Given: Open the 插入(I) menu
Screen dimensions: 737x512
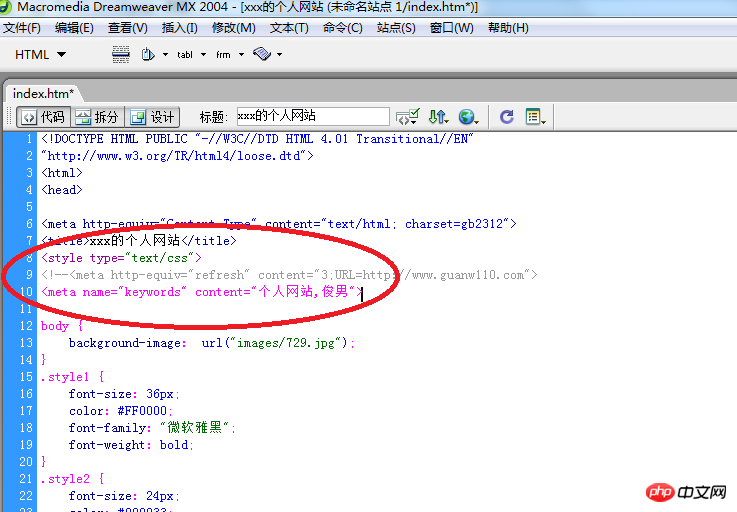Looking at the screenshot, I should point(179,28).
